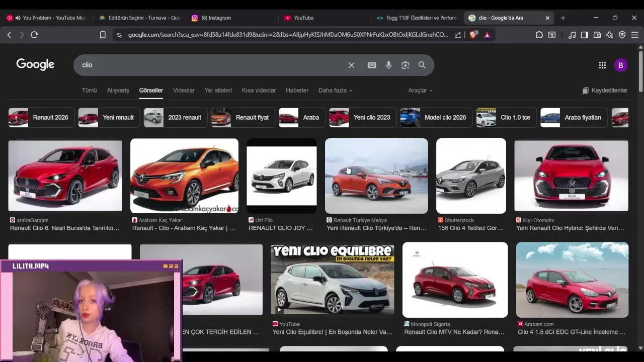Viewport: 644px width, 362px height.
Task: Click the Yeni clio 2023 chip
Action: coord(362,118)
